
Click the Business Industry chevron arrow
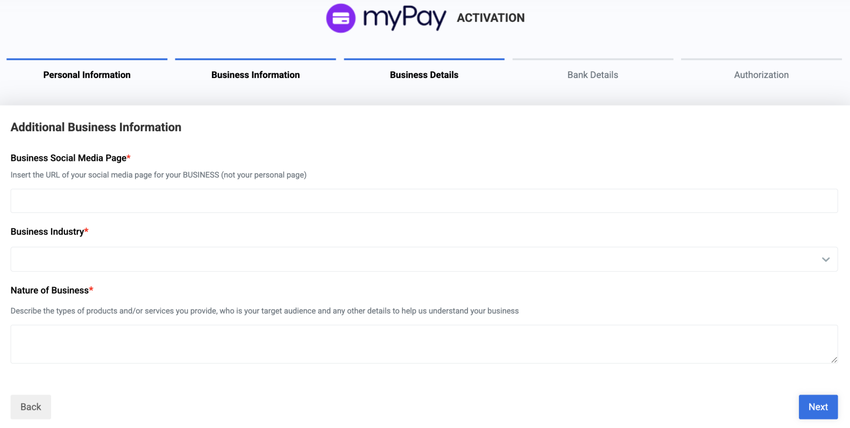tap(826, 260)
